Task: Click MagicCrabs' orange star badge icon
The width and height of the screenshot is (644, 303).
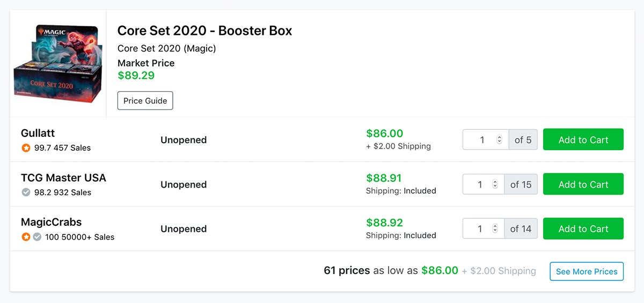Action: (x=26, y=237)
